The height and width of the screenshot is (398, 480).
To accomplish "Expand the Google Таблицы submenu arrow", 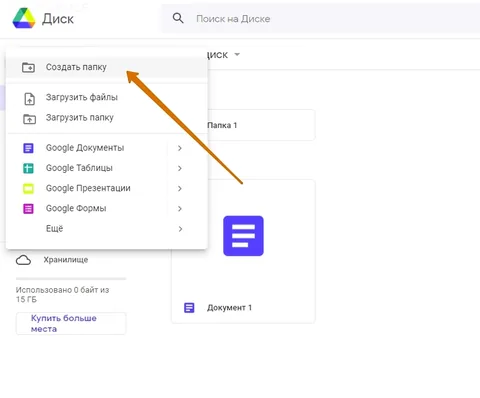I will [x=180, y=168].
